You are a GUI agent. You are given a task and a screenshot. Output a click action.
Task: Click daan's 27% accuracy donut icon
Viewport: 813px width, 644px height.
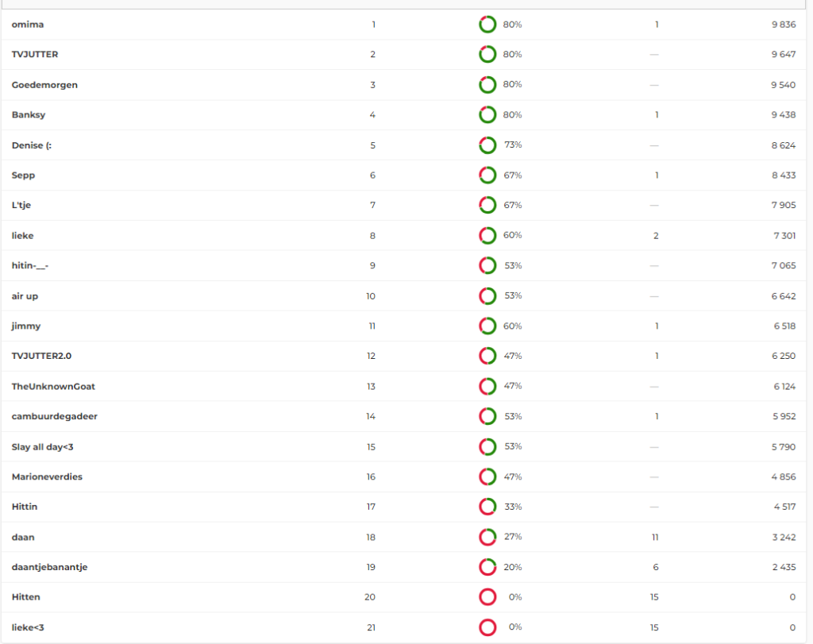(x=487, y=537)
